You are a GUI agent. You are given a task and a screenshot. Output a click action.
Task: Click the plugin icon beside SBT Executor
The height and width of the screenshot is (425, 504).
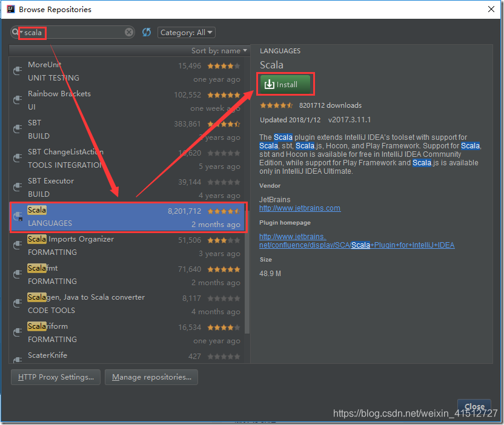[x=18, y=186]
